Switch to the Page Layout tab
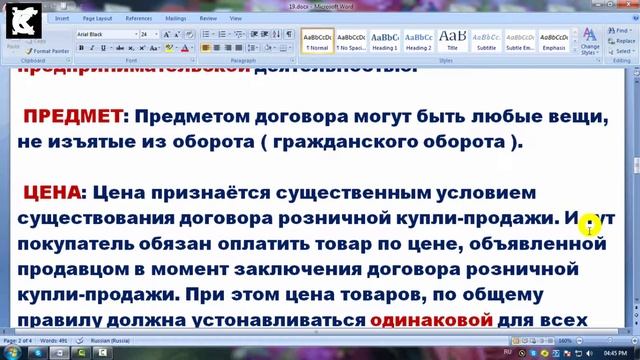Screen dimensions: 640x360 97,18
